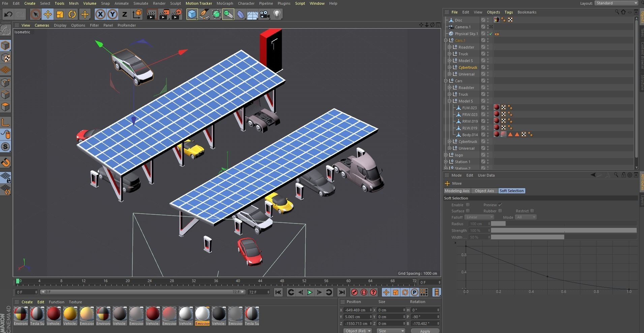Open the viewport Cameras menu

42,25
